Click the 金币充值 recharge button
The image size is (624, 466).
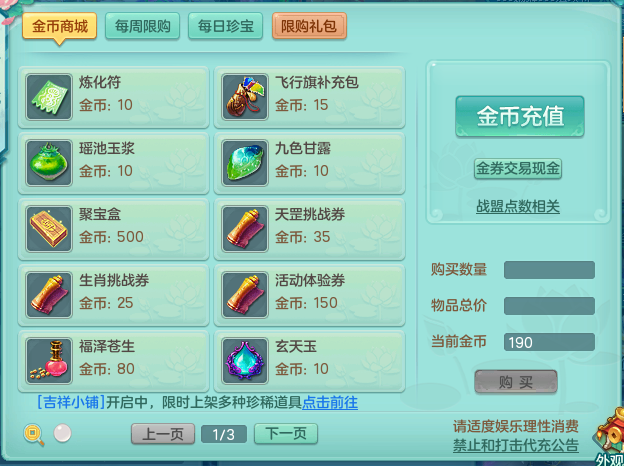520,116
